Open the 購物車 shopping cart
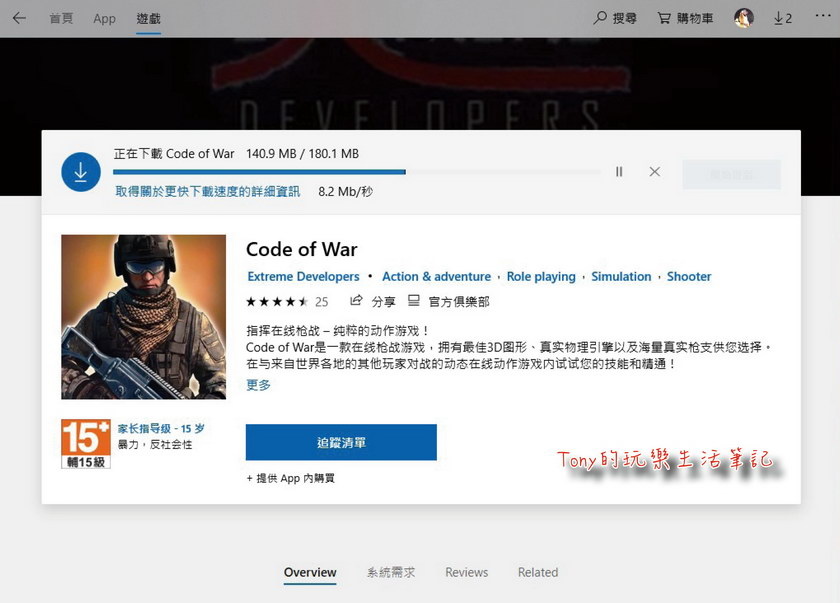 [x=685, y=18]
